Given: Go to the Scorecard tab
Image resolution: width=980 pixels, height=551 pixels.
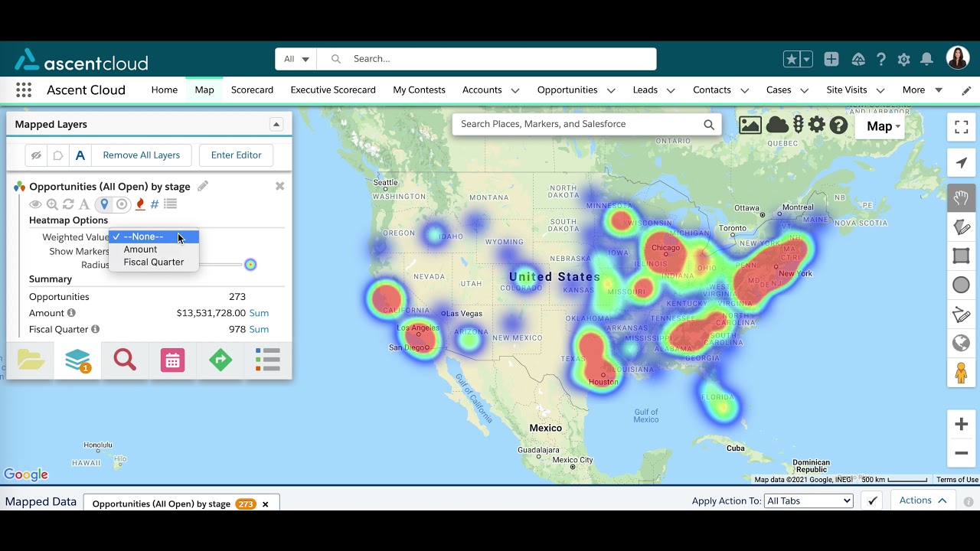Looking at the screenshot, I should point(252,90).
